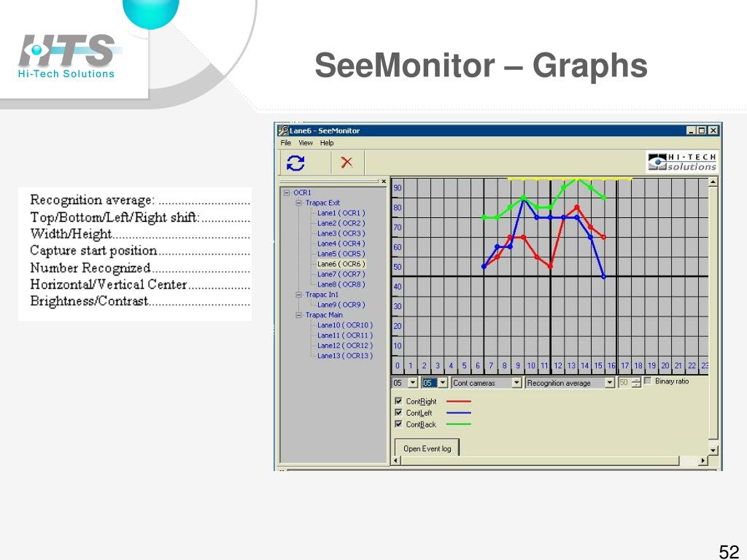The height and width of the screenshot is (560, 747).
Task: Select Lane12 ( OCR12 ) in tree
Action: click(x=345, y=346)
